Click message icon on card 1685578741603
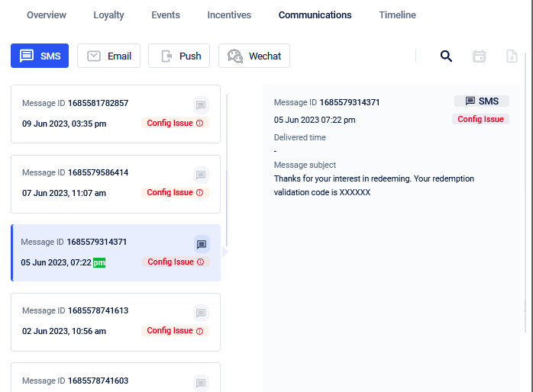533x392 pixels. [201, 383]
